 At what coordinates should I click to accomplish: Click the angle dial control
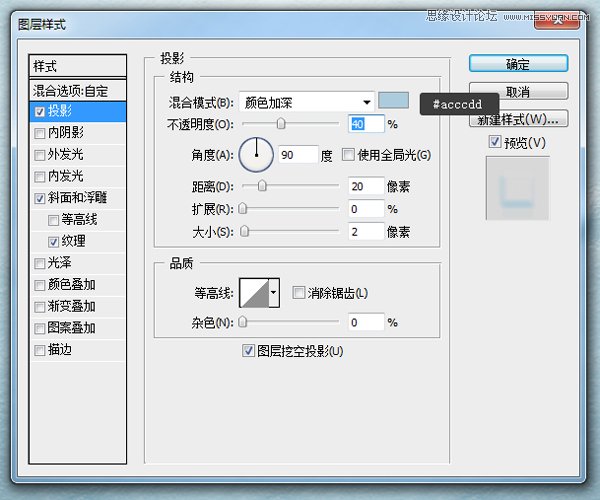(x=256, y=155)
